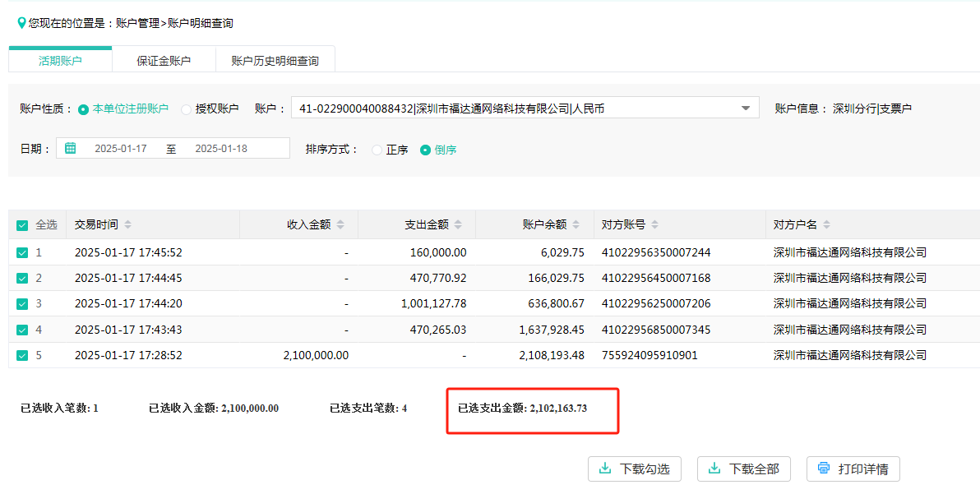Click counterparty account 755924095910901

649,355
